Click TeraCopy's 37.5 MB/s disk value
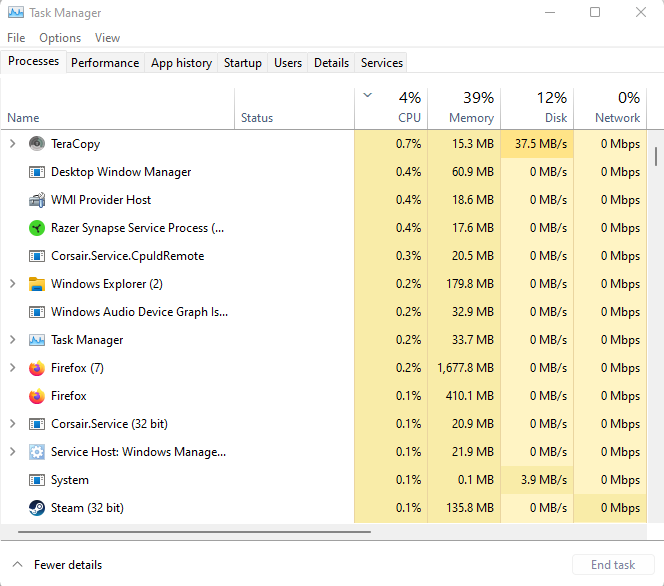This screenshot has width=664, height=586. click(541, 144)
